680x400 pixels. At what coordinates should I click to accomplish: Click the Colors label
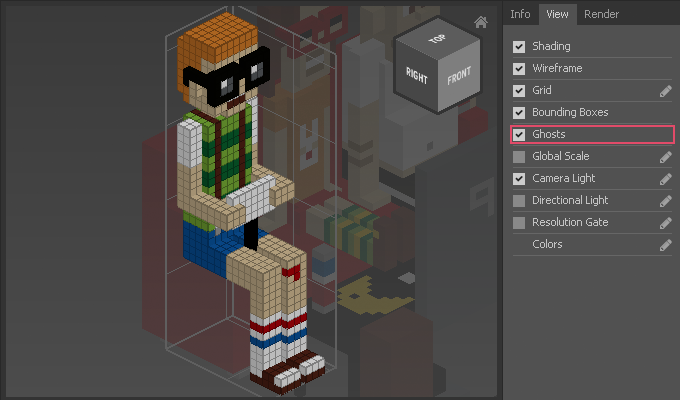[x=547, y=245]
